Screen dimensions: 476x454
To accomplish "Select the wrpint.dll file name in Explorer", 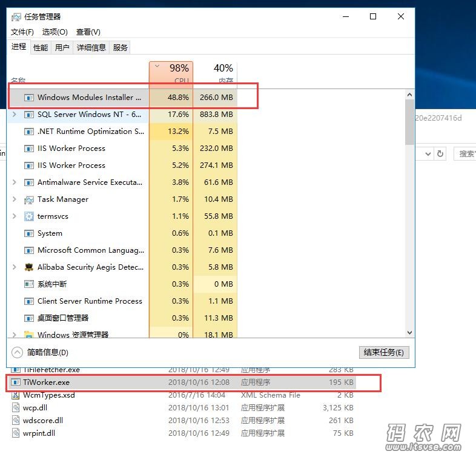I will [x=39, y=433].
